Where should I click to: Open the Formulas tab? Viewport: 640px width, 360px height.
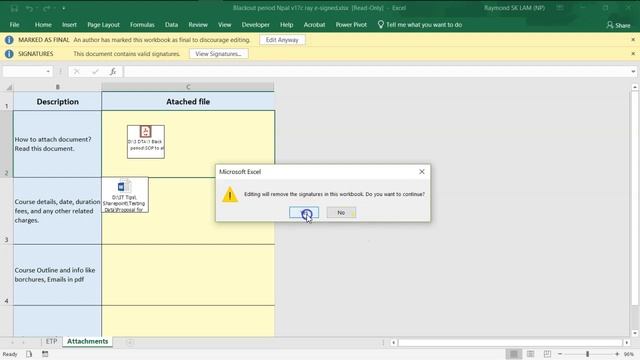coord(142,24)
